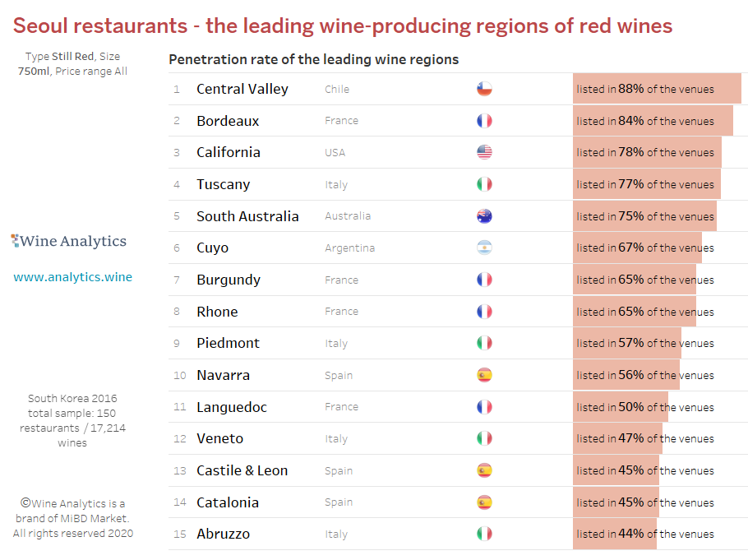Open the www.analytics.wine link

[72, 277]
